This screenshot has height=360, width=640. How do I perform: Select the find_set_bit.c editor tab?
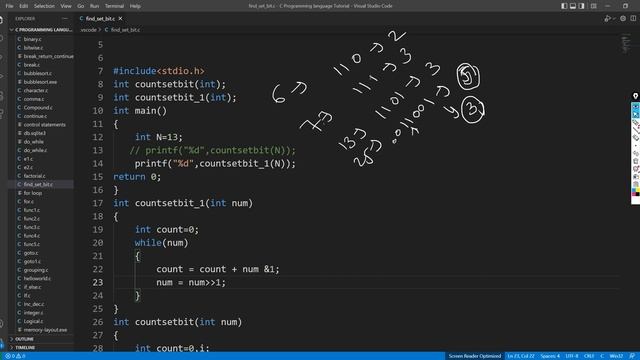point(100,19)
